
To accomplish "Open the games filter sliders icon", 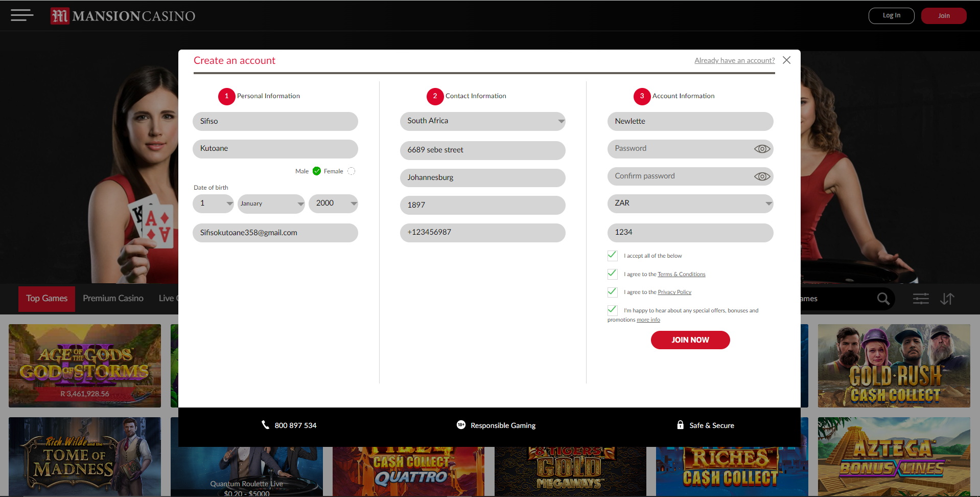I will pos(921,299).
